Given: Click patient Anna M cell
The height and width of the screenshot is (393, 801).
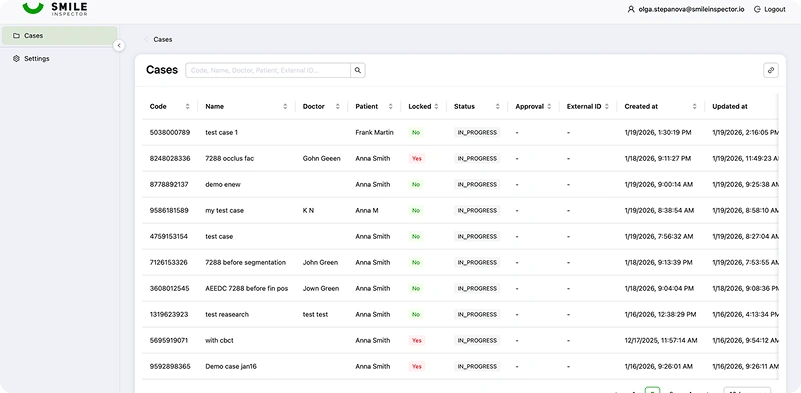Looking at the screenshot, I should coord(367,211).
